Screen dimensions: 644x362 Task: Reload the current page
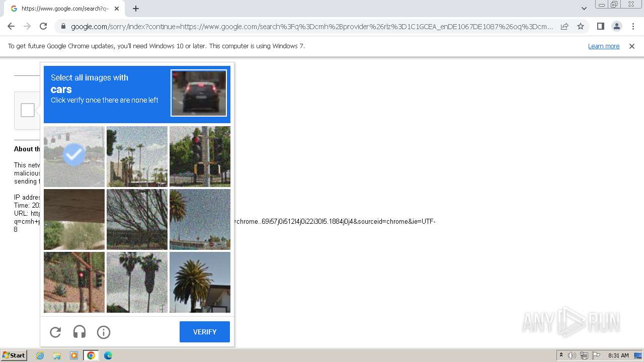click(x=43, y=26)
